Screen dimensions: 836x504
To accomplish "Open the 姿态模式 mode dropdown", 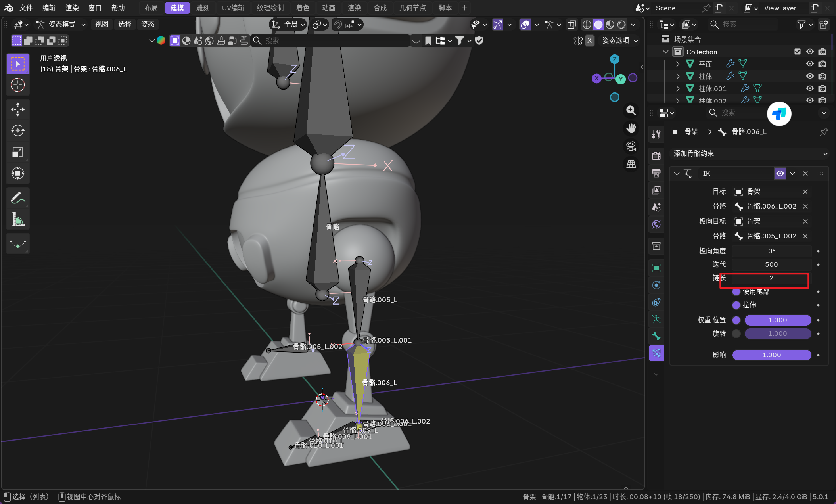I will tap(61, 25).
